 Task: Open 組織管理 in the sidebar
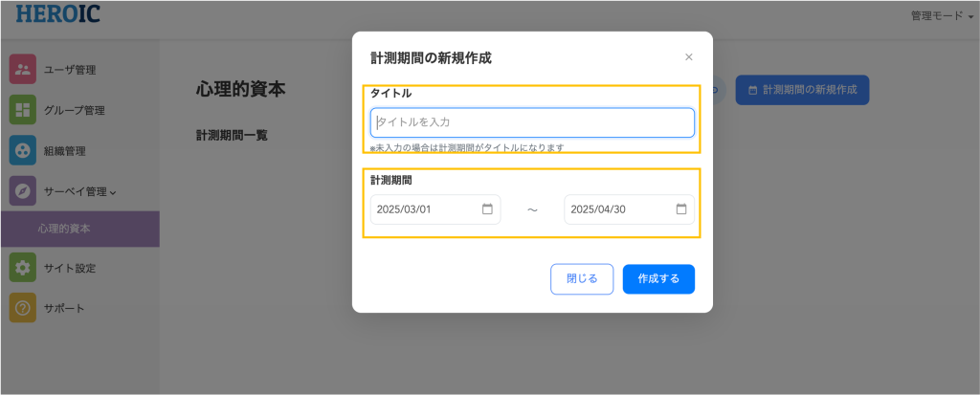coord(65,150)
